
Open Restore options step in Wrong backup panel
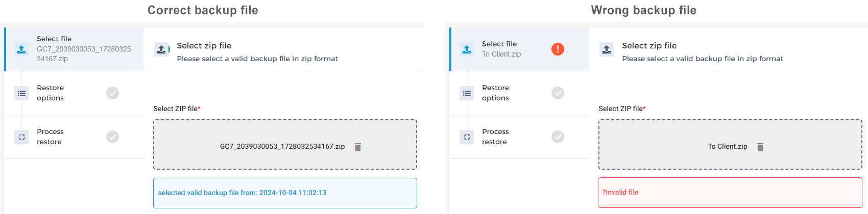[520, 93]
